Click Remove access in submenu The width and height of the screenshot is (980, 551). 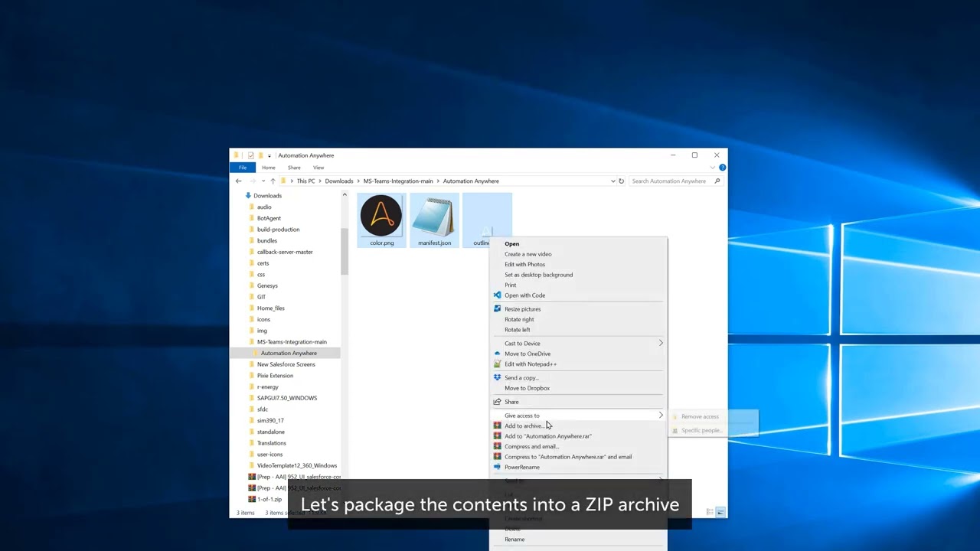[700, 417]
